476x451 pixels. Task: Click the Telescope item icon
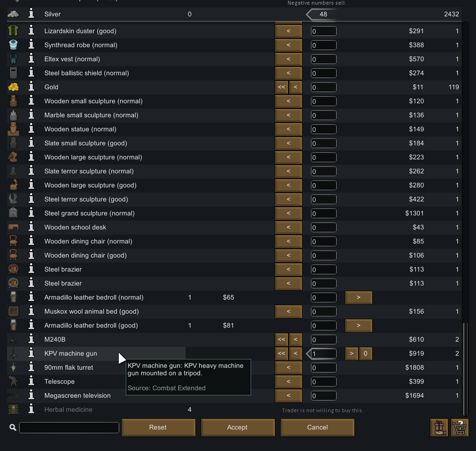point(13,381)
